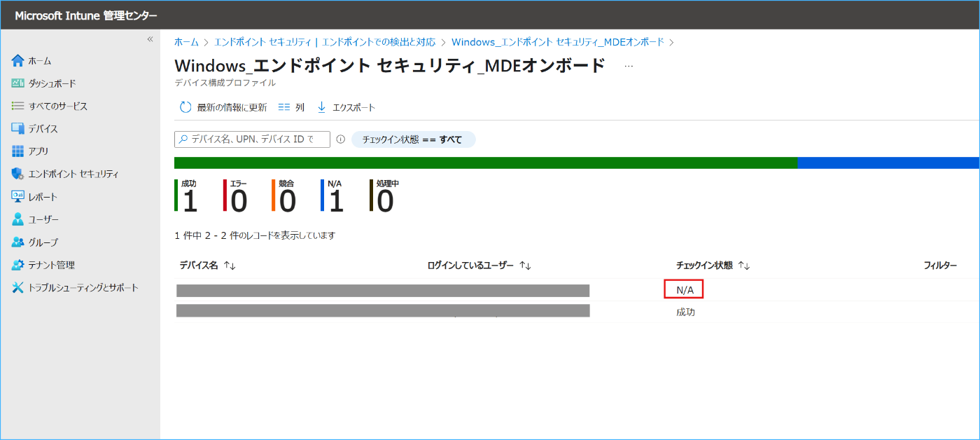Screen dimensions: 980x440
Task: Open Windows_エンドポイント セキュリティ_MDEオンボード breadcrumb
Action: tap(558, 42)
